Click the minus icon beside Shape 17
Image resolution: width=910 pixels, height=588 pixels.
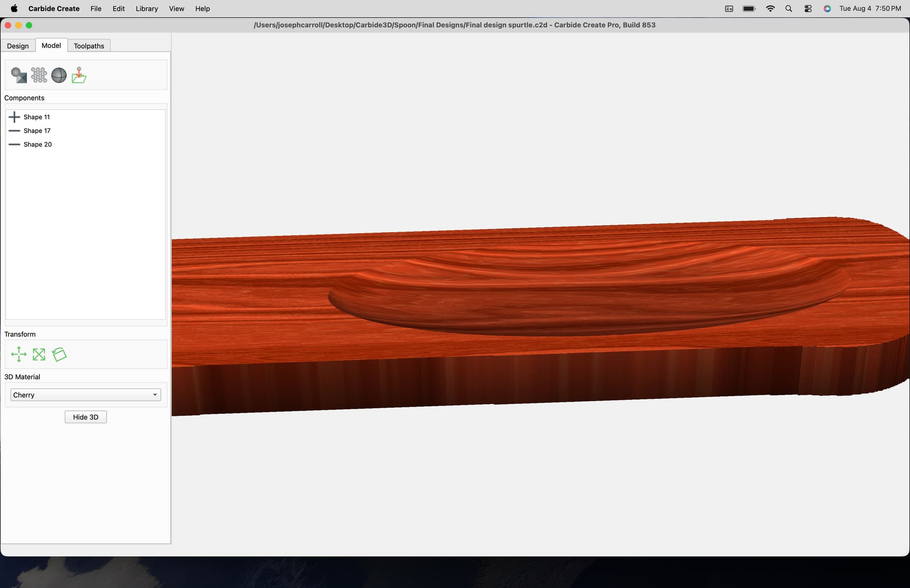pos(14,131)
